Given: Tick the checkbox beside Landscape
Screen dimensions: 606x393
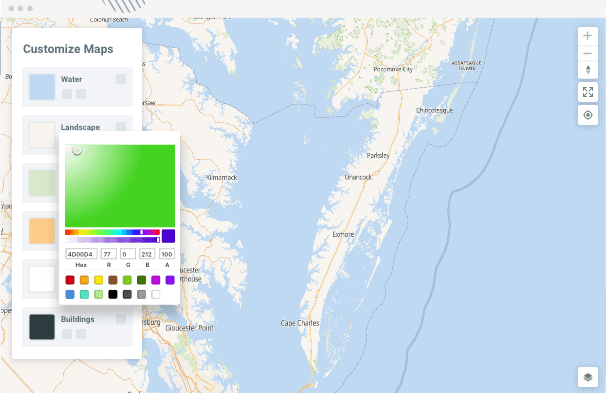Looking at the screenshot, I should (x=121, y=126).
